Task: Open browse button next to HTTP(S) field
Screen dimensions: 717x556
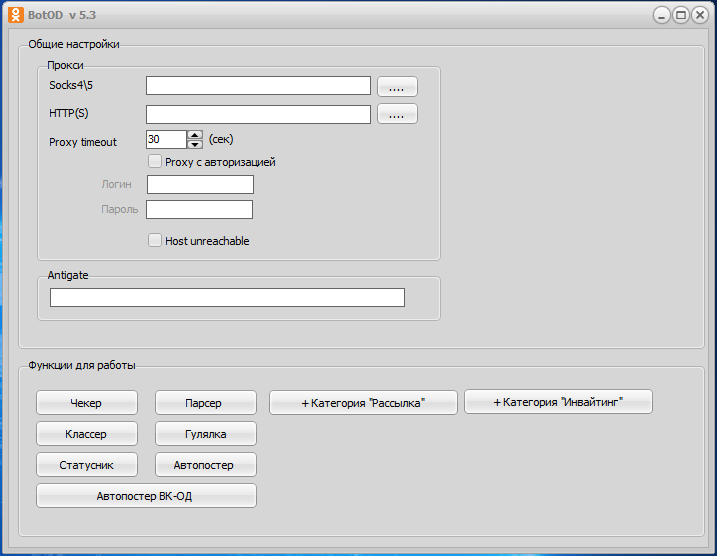Action: click(397, 114)
